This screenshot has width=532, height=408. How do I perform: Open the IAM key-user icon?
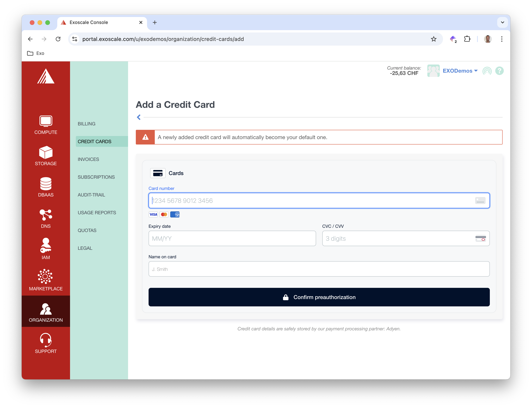46,246
